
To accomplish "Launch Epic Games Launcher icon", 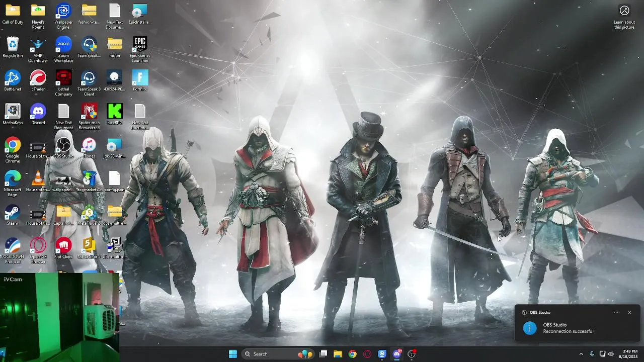I will pyautogui.click(x=140, y=50).
